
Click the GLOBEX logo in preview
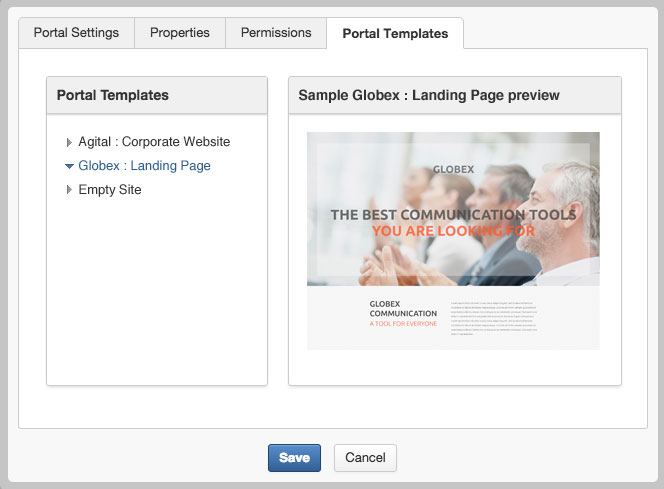coord(453,169)
